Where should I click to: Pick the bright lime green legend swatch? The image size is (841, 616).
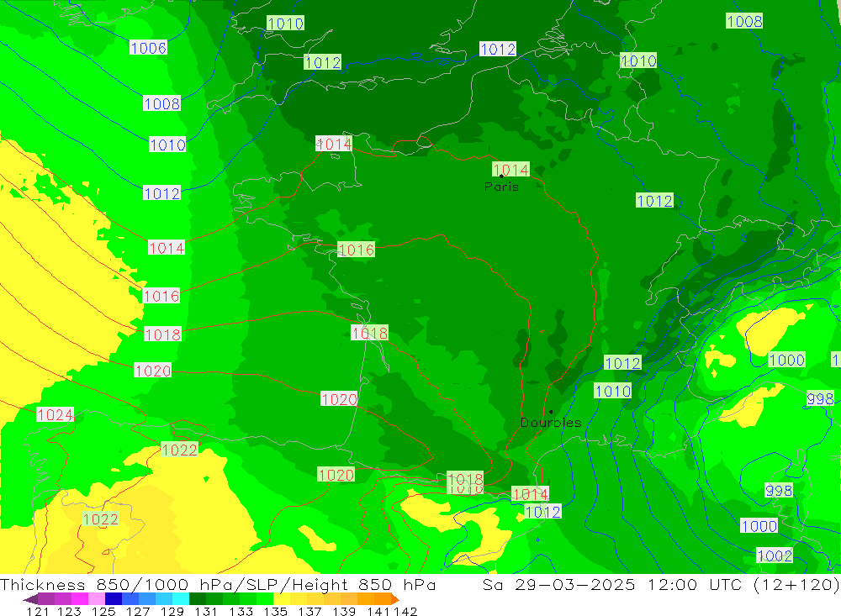(x=266, y=599)
